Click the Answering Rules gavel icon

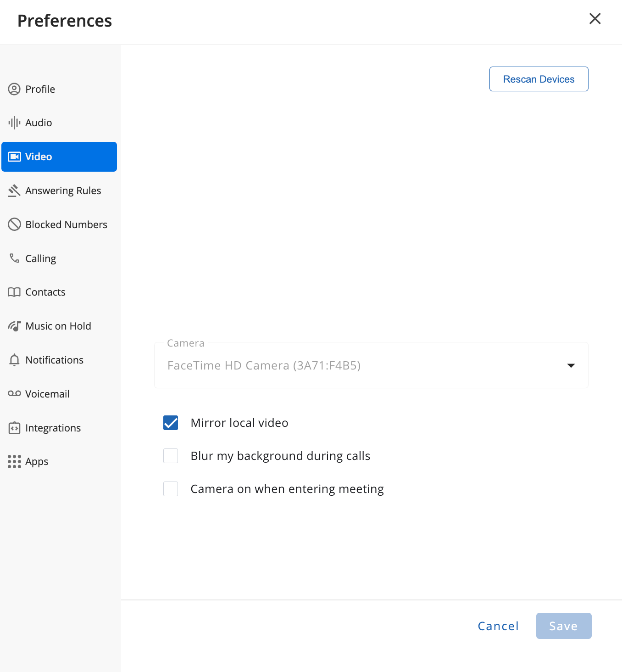pos(14,190)
